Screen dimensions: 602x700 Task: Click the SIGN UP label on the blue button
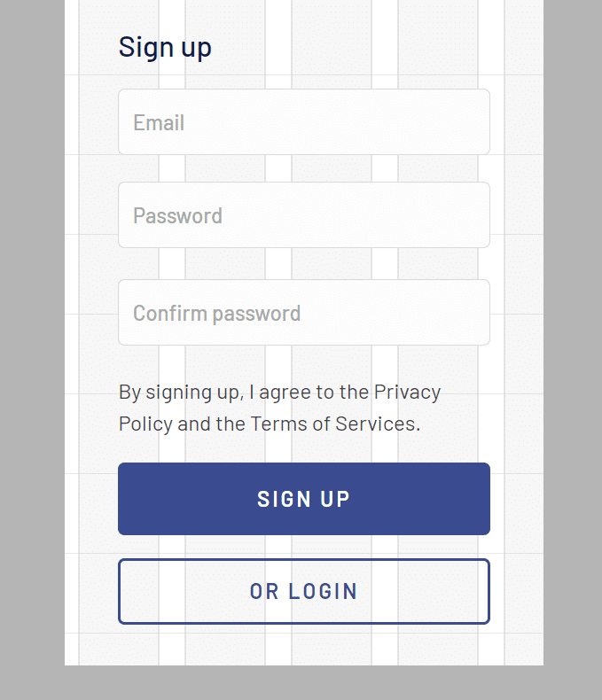pyautogui.click(x=303, y=499)
